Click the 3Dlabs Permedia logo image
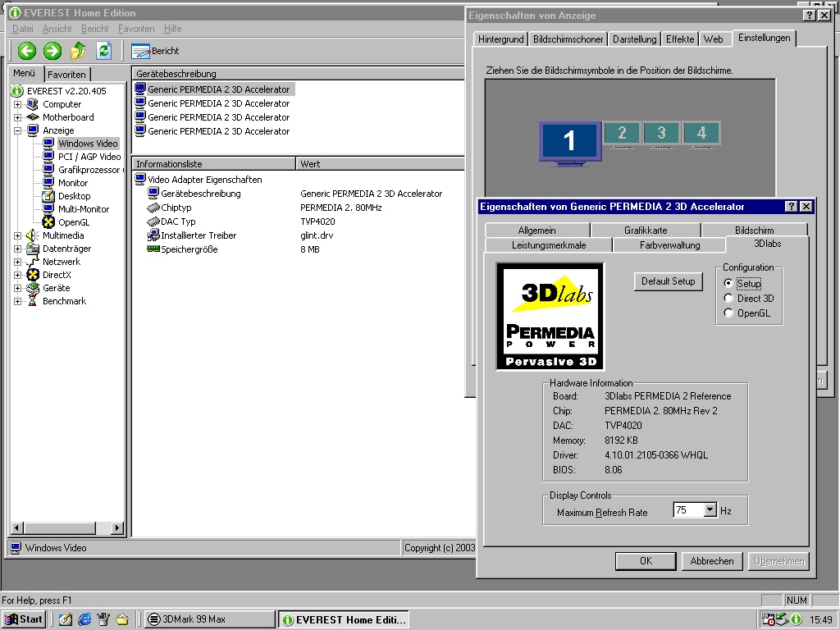Screen dimensions: 840x630 tap(550, 316)
